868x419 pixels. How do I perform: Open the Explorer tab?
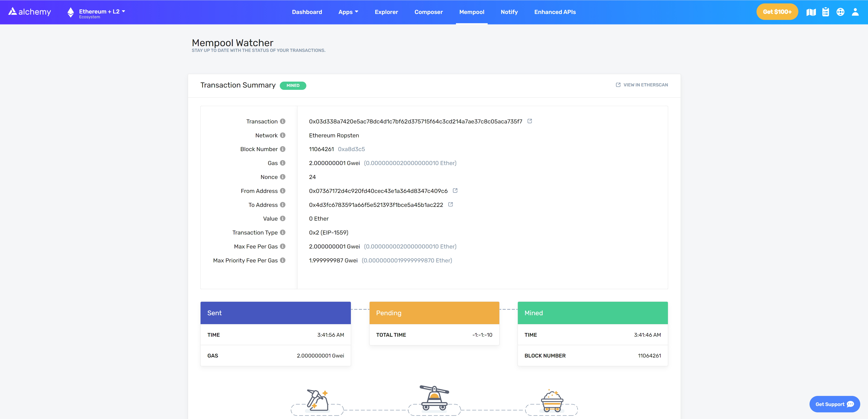point(386,12)
